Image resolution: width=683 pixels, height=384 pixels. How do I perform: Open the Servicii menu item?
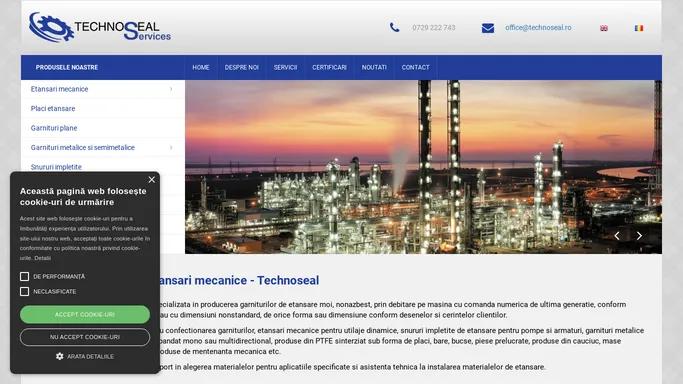pyautogui.click(x=285, y=67)
